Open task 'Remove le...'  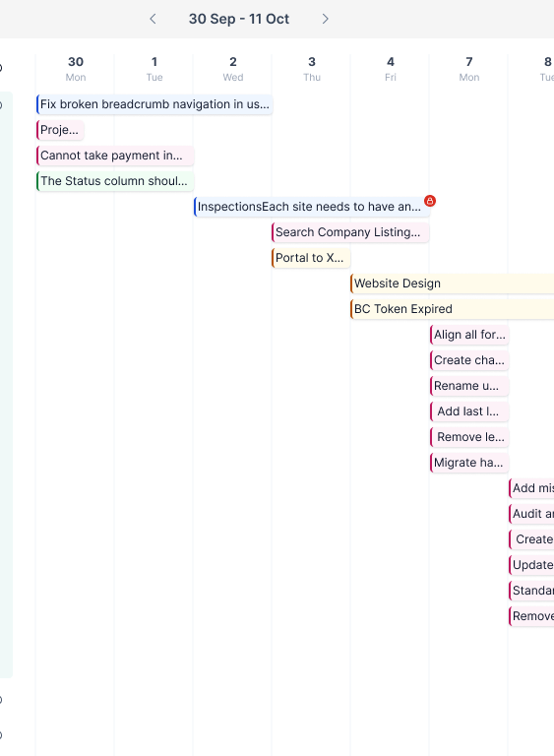pos(469,436)
